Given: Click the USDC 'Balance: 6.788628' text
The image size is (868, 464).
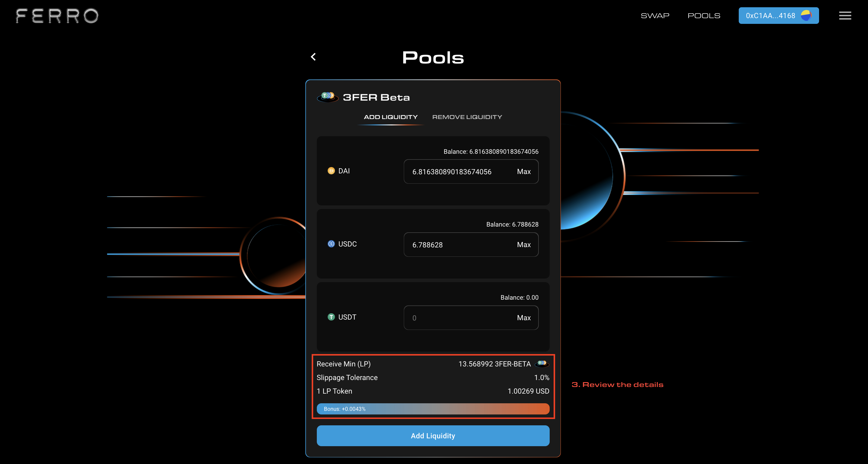Looking at the screenshot, I should pos(512,224).
